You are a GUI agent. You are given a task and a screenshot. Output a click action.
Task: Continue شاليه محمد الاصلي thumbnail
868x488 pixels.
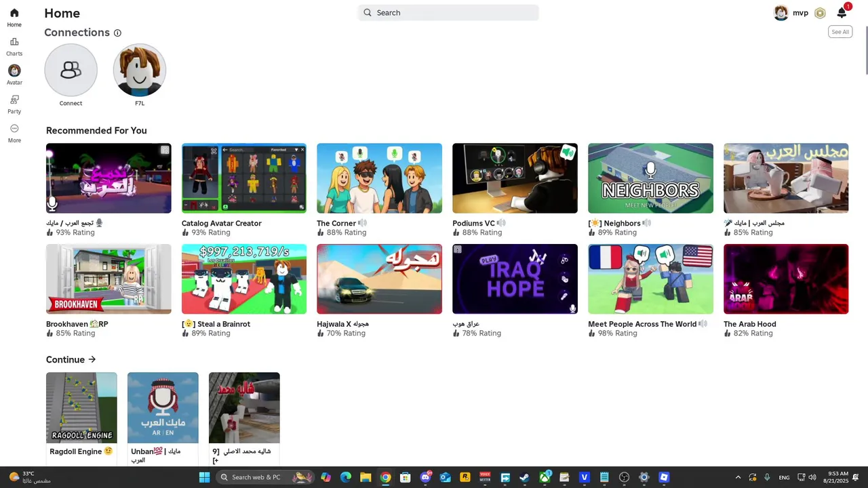click(244, 408)
